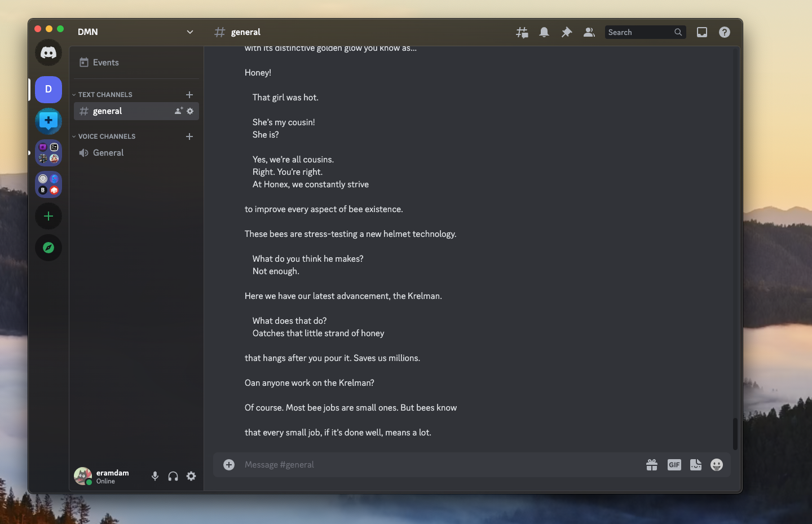The height and width of the screenshot is (524, 812).
Task: Open the gift Nitro icon
Action: click(652, 465)
